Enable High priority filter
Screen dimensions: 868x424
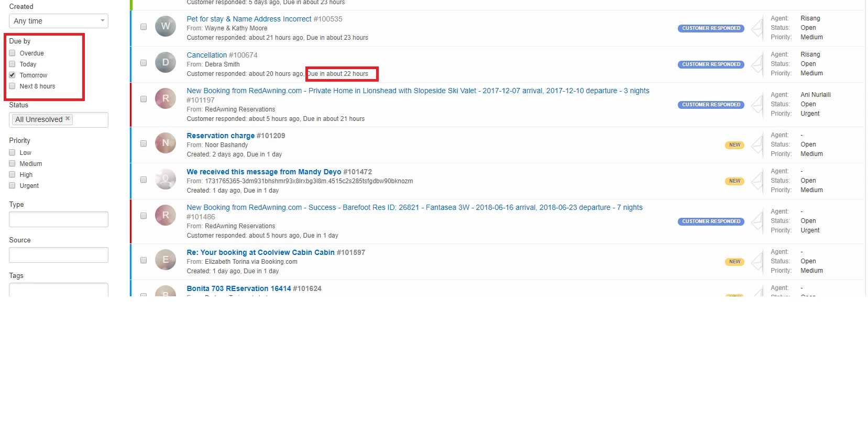pos(12,174)
